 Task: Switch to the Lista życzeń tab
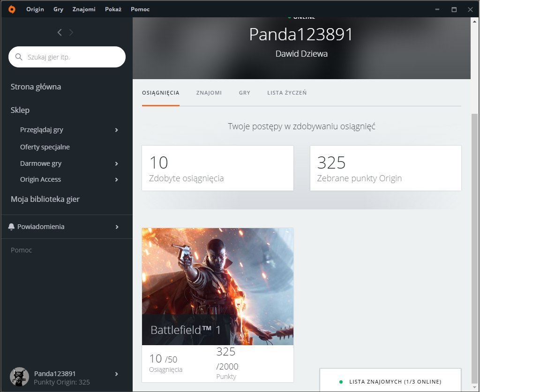(x=287, y=93)
